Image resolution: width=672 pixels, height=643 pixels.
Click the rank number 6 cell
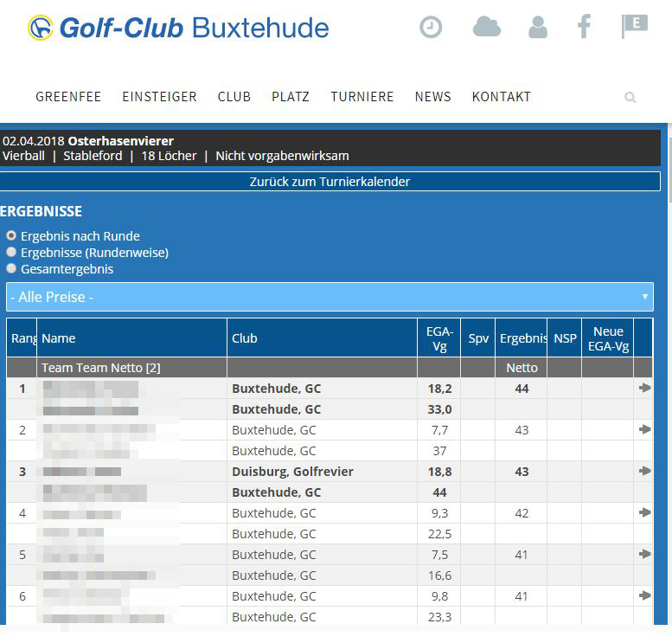click(x=22, y=596)
